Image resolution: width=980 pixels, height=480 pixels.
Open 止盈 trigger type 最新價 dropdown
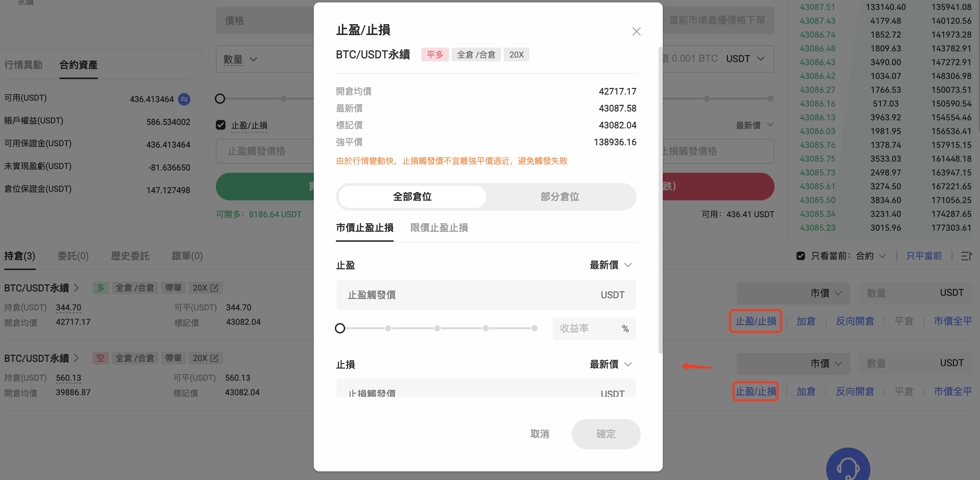click(611, 265)
